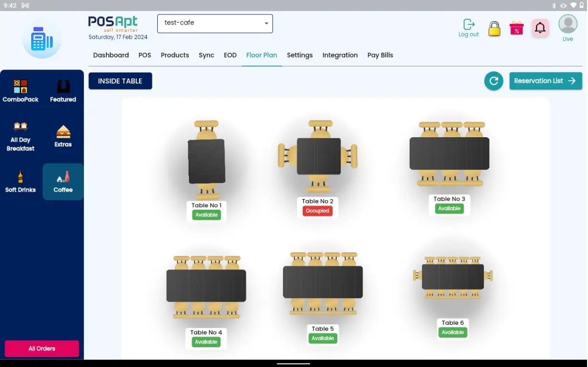
Task: Click the Log out icon
Action: [x=469, y=28]
